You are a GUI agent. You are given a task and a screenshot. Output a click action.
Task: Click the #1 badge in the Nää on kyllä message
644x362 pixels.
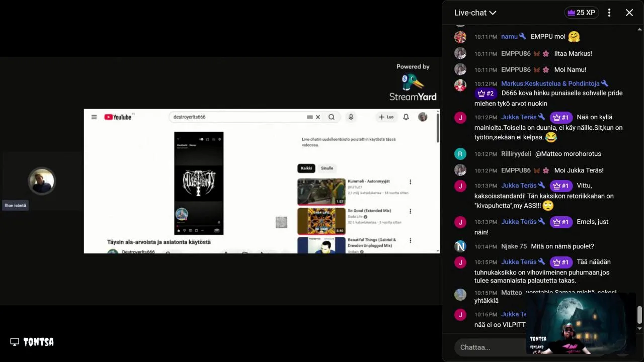click(561, 117)
